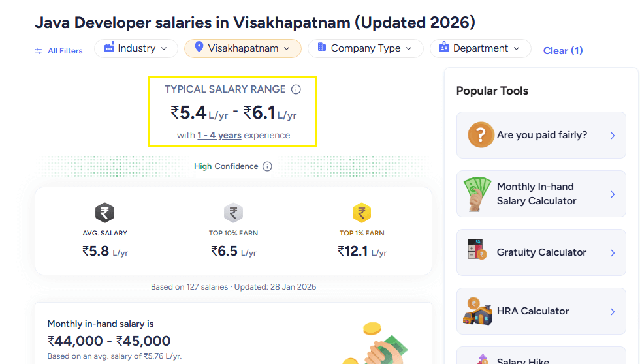The width and height of the screenshot is (640, 364).
Task: Click info icon beside Typical Salary Range
Action: point(296,89)
